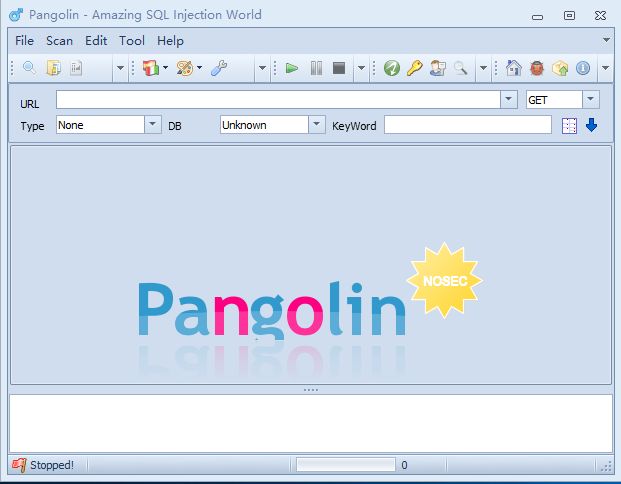Open the GET method dropdown
This screenshot has height=484, width=621.
[591, 99]
